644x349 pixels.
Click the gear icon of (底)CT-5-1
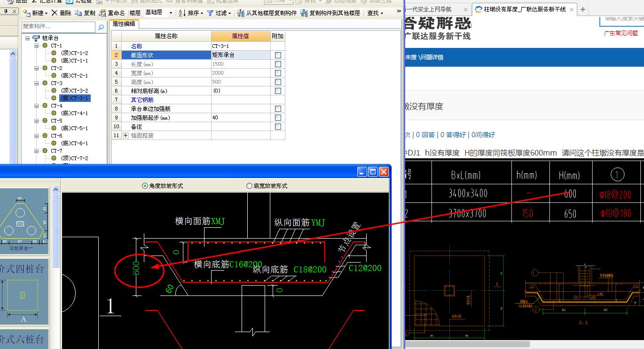pyautogui.click(x=54, y=128)
